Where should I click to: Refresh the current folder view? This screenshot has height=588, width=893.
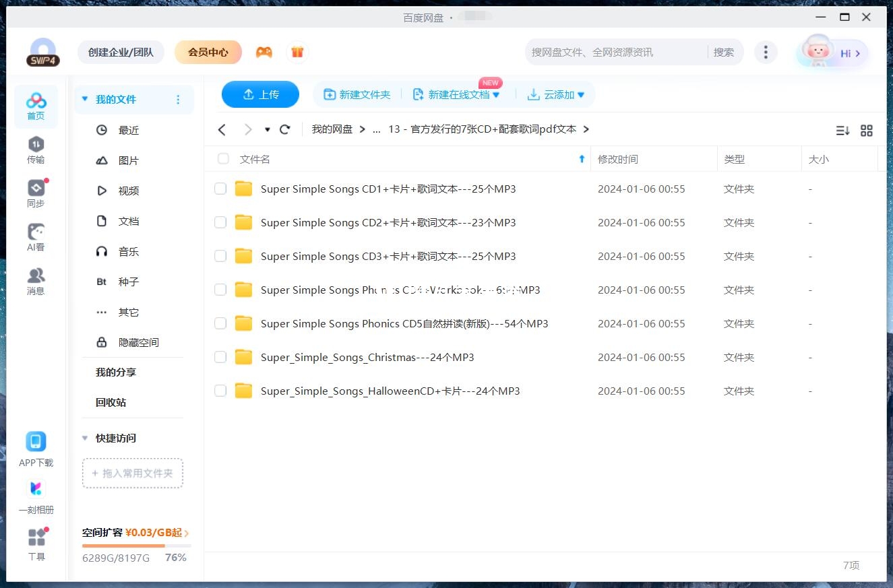click(284, 129)
